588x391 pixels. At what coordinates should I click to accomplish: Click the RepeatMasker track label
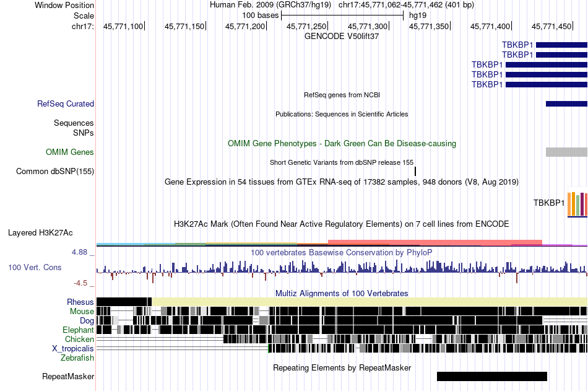coord(68,376)
